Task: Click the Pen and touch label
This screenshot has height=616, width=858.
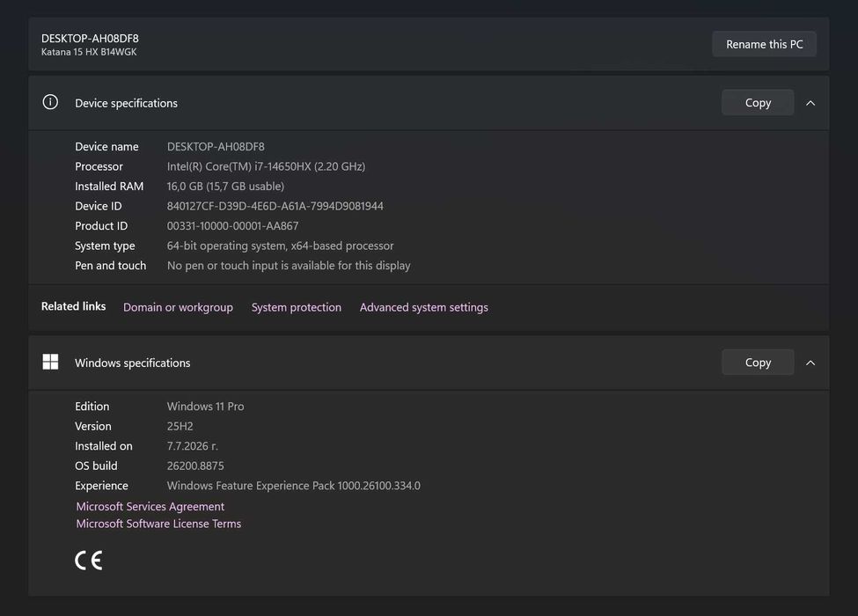Action: 111,266
